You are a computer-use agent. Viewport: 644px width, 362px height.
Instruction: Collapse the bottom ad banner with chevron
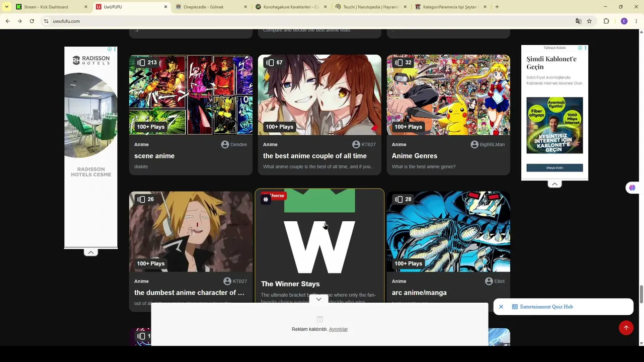pos(318,300)
